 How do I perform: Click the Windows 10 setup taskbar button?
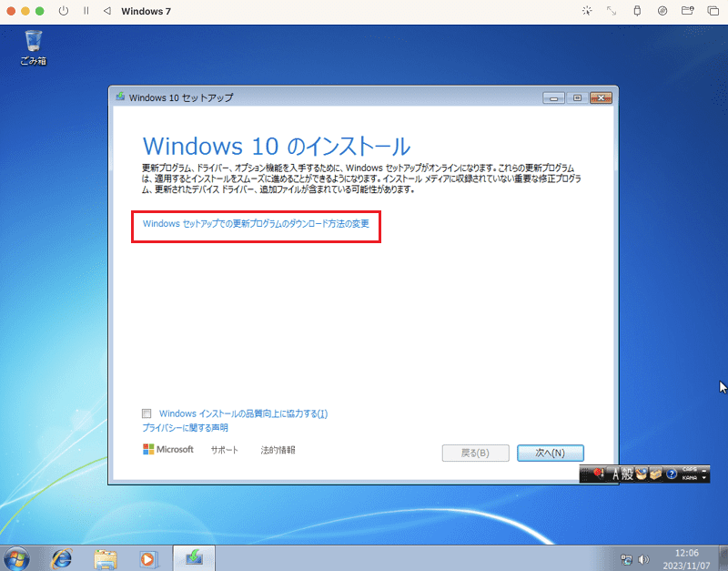(x=194, y=557)
